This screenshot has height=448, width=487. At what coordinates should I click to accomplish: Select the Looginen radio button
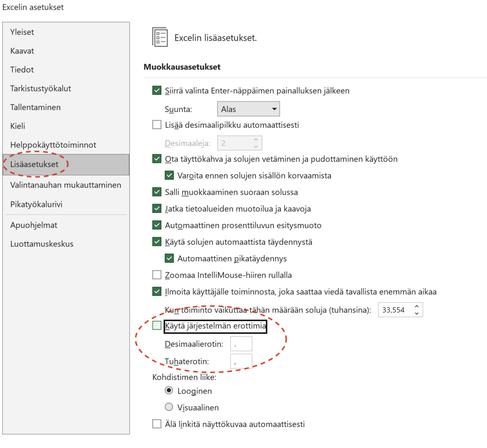coord(169,390)
